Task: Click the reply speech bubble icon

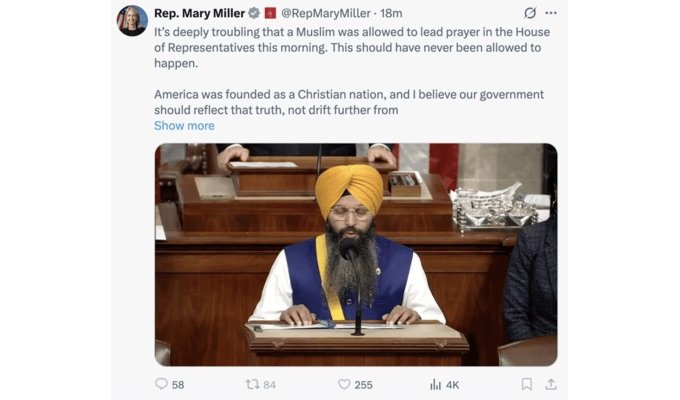Action: pos(161,384)
